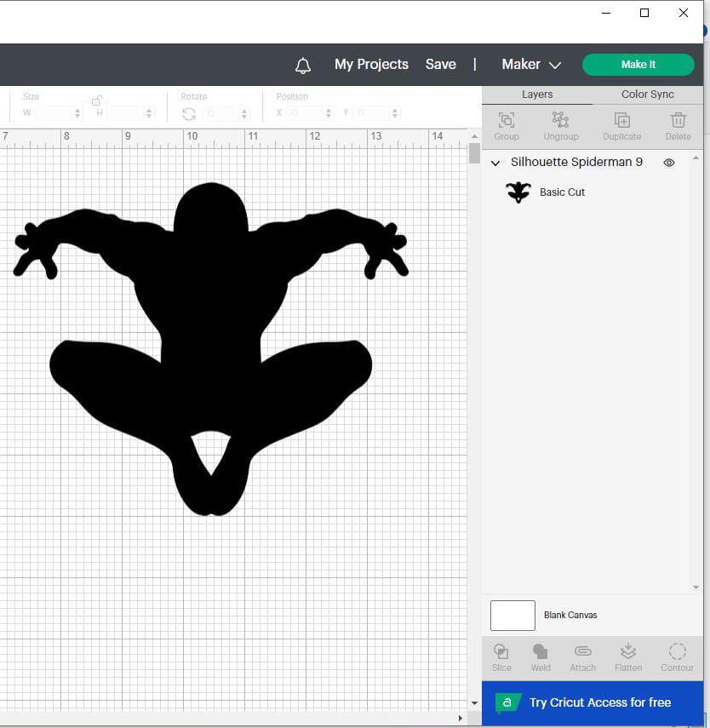710x728 pixels.
Task: Select the Basic Cut layer text
Action: (562, 192)
